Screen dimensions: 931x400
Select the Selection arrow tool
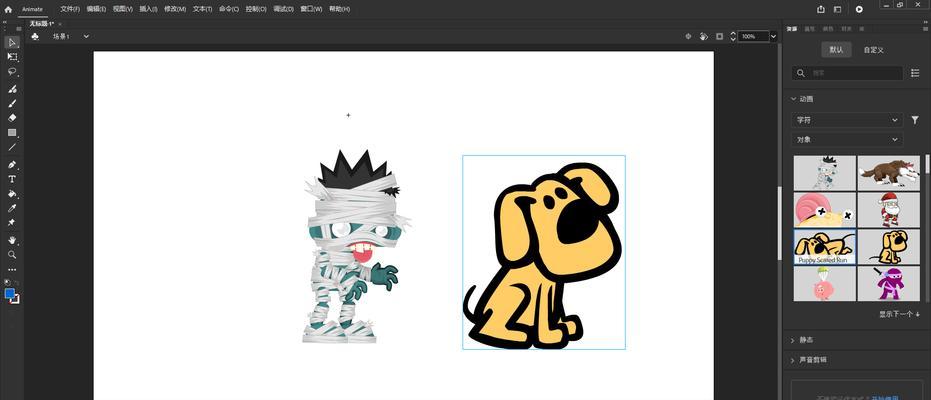point(12,42)
